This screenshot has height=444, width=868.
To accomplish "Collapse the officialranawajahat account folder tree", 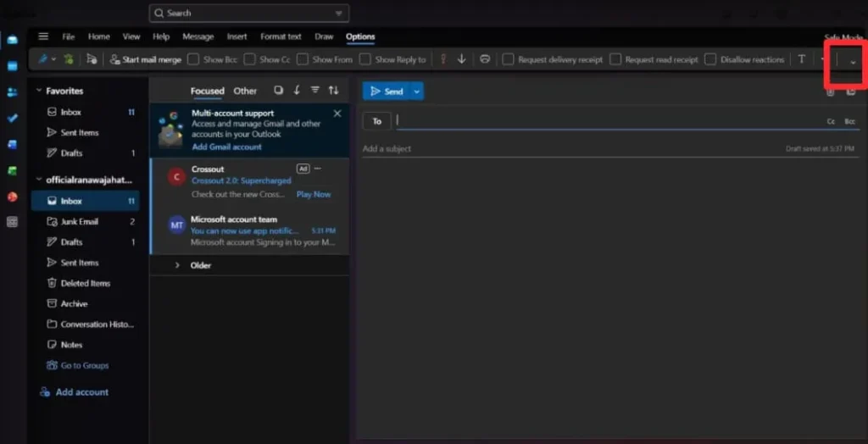I will coord(39,180).
